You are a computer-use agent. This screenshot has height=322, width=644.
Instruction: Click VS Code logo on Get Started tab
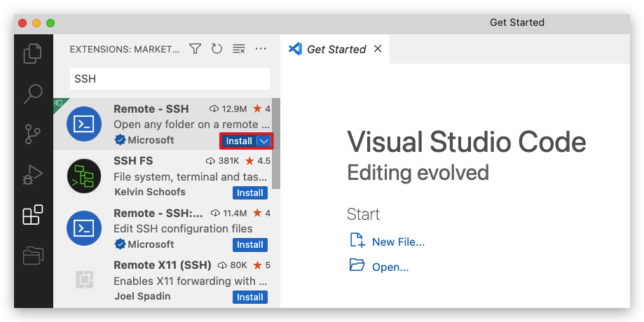pos(295,49)
